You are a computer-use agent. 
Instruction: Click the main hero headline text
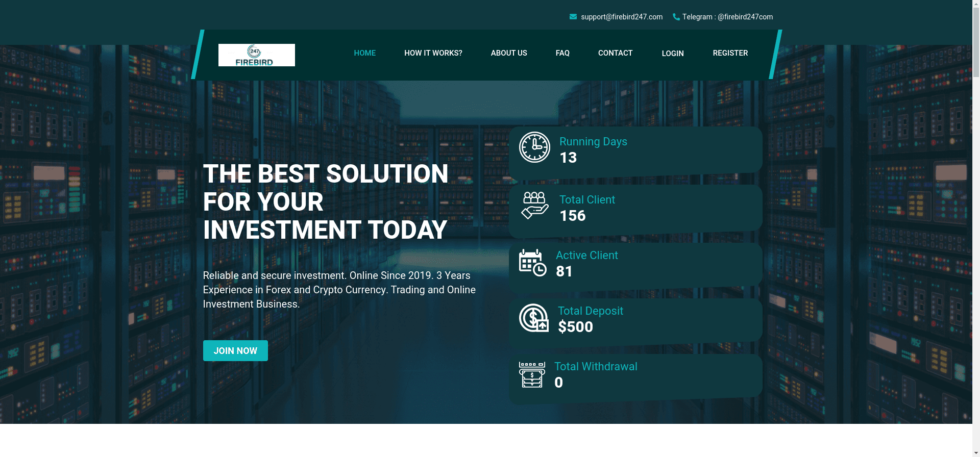click(326, 202)
